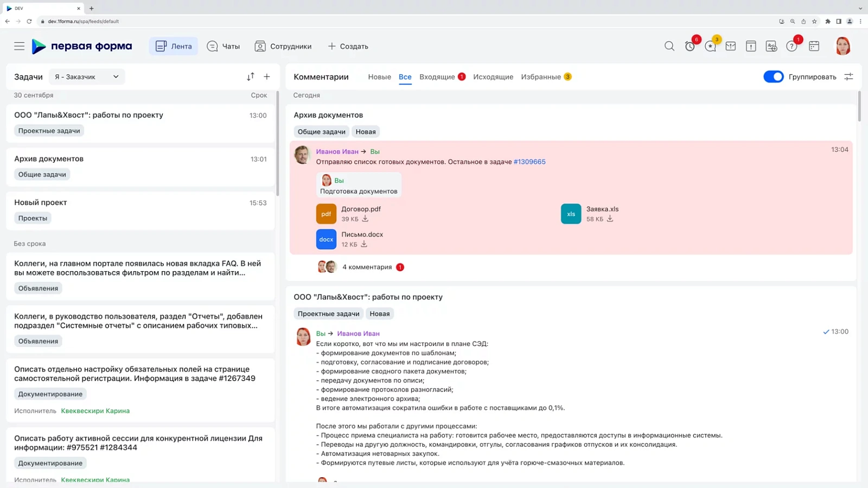Toggle the Группировать switch
The width and height of the screenshot is (868, 488).
pos(773,76)
